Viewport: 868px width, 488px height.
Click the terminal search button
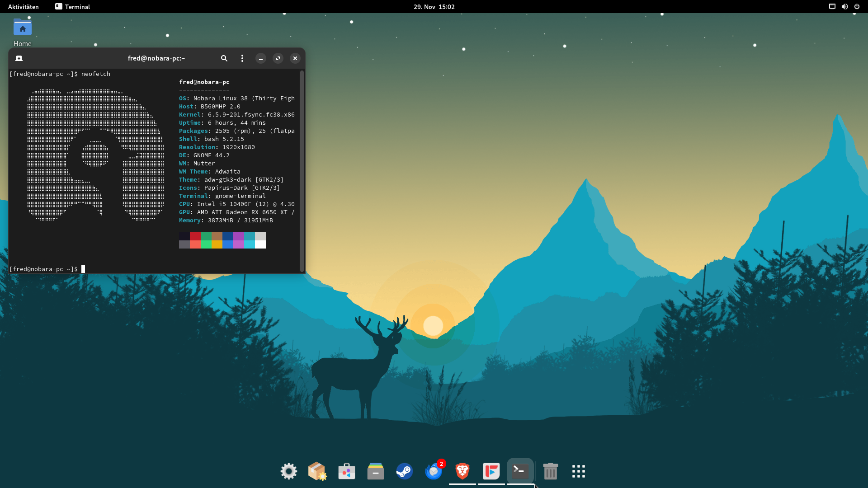coord(224,58)
